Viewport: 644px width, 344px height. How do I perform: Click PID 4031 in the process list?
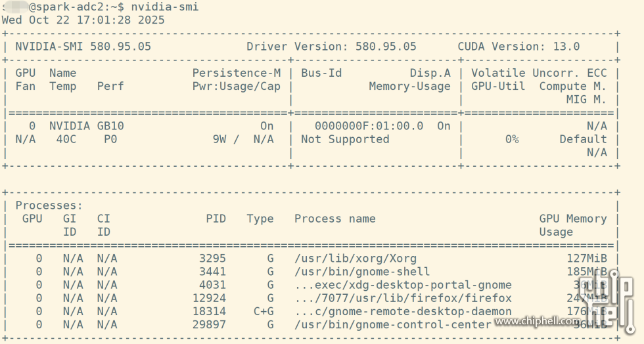click(212, 285)
